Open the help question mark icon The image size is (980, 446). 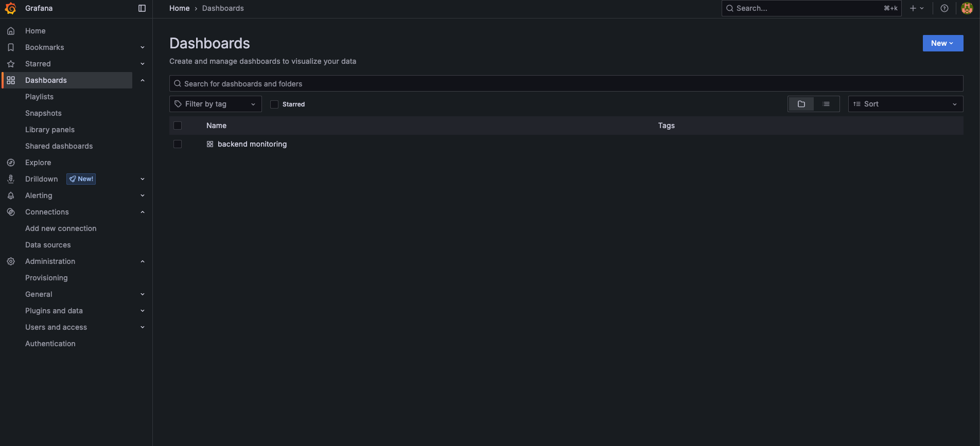[944, 8]
